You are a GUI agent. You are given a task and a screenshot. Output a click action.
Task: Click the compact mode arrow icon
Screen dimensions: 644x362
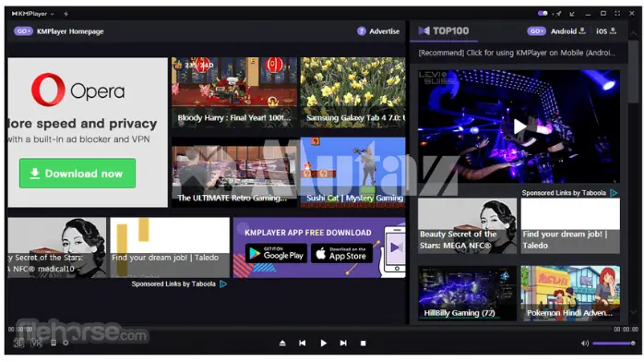572,14
